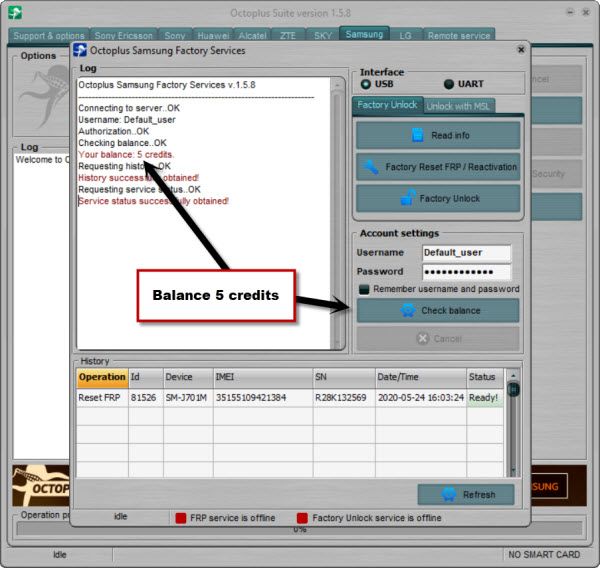Open the Remote service tab
Viewport: 600px width, 568px height.
(x=459, y=36)
